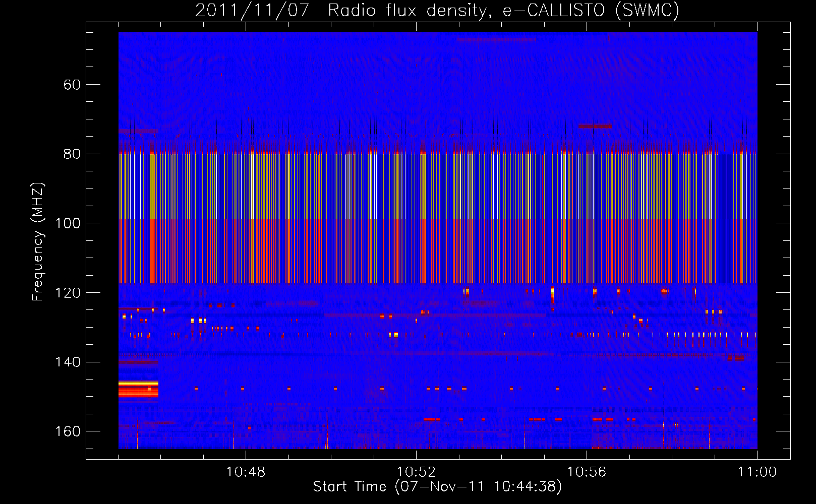
Task: Select the 120 frequency tick label
Action: point(68,293)
